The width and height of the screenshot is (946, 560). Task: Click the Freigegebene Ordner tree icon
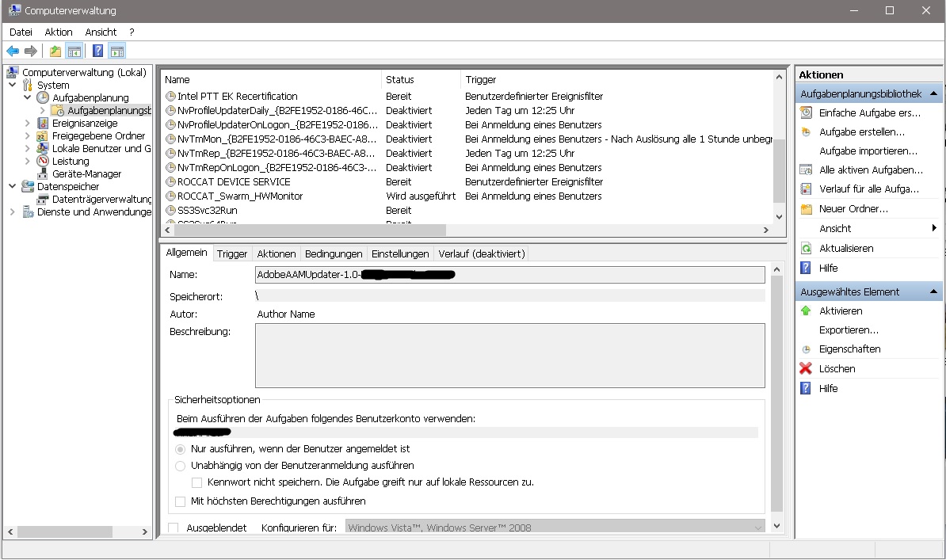43,135
